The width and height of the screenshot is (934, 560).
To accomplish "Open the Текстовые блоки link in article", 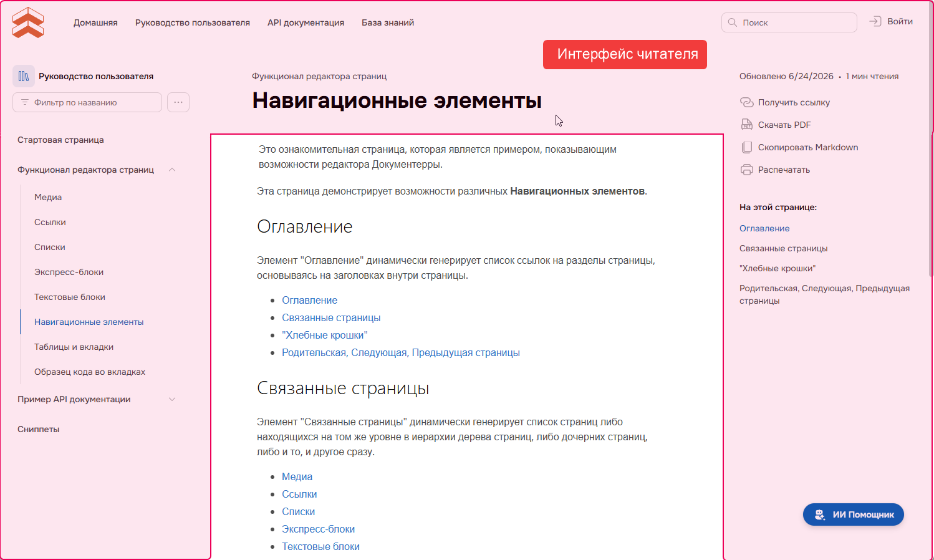I will (320, 546).
